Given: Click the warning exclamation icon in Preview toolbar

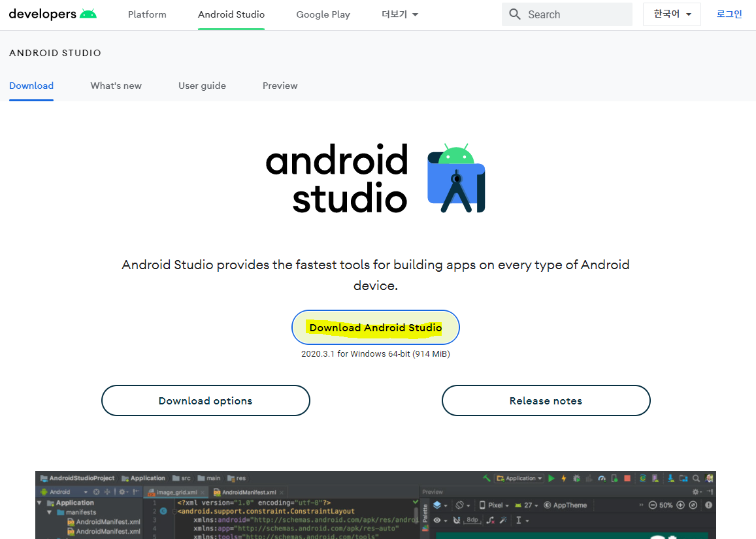Looking at the screenshot, I should [709, 505].
